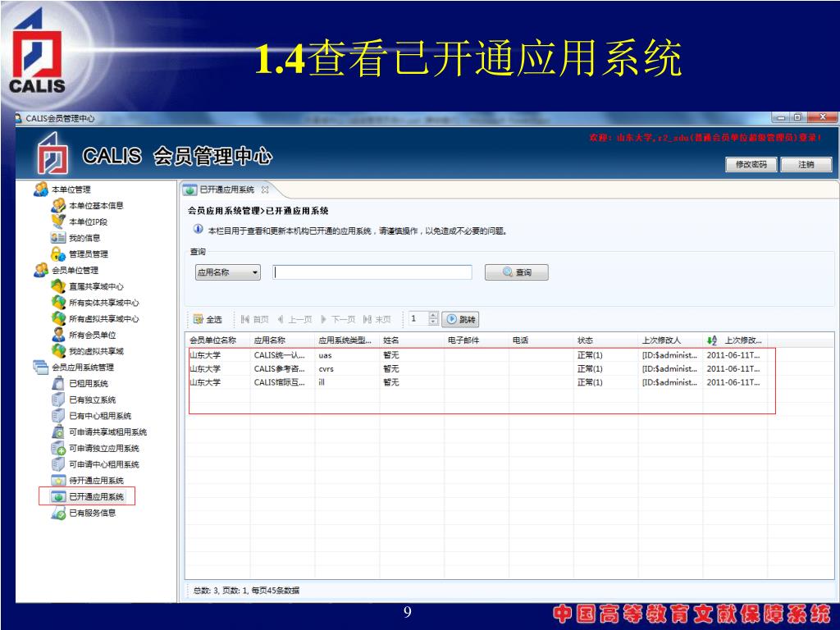Click the 会员应用系统管理 windows icon

point(41,367)
